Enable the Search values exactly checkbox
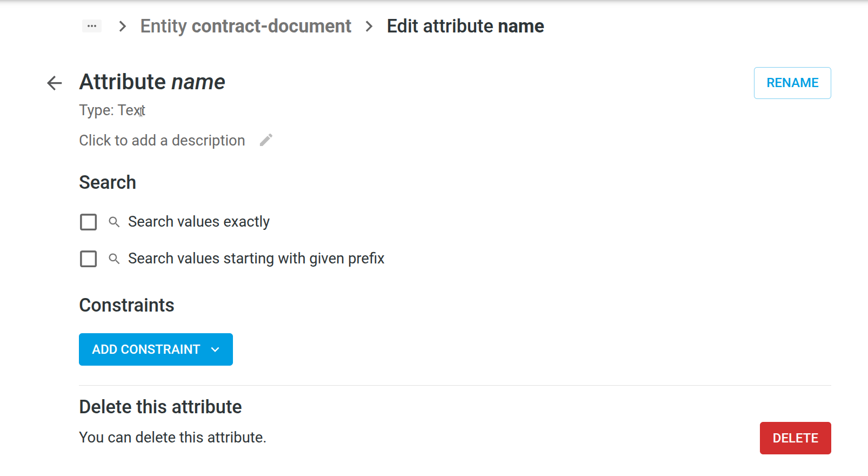The image size is (868, 476). coord(88,222)
